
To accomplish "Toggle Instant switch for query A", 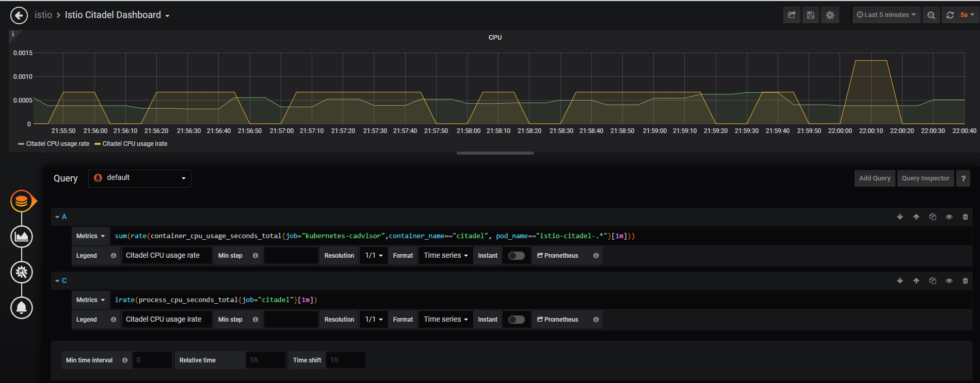I will click(516, 256).
